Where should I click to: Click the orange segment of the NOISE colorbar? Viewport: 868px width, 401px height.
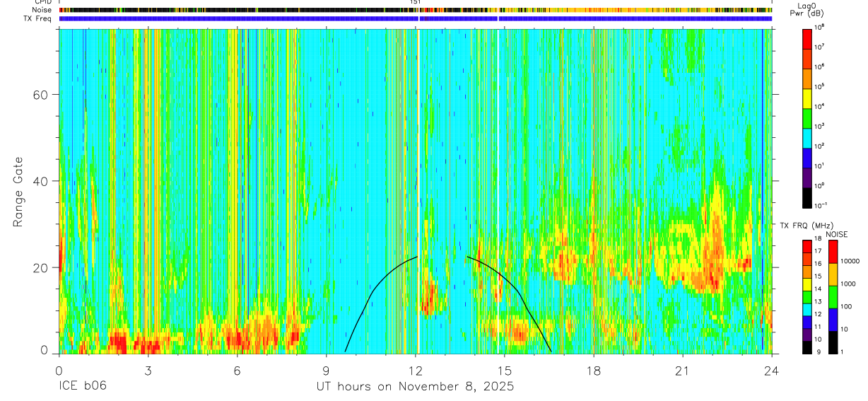point(832,274)
